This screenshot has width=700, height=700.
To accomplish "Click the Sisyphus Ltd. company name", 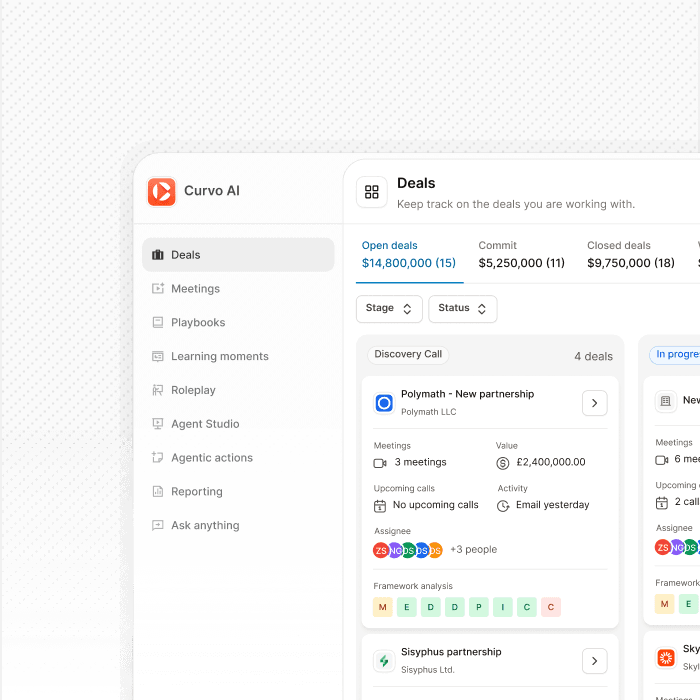I will (428, 670).
